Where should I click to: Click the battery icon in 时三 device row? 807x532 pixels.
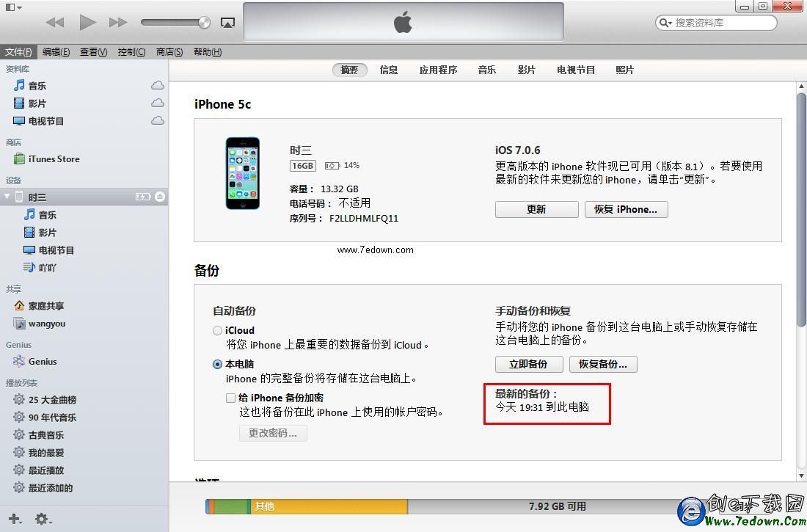click(143, 197)
